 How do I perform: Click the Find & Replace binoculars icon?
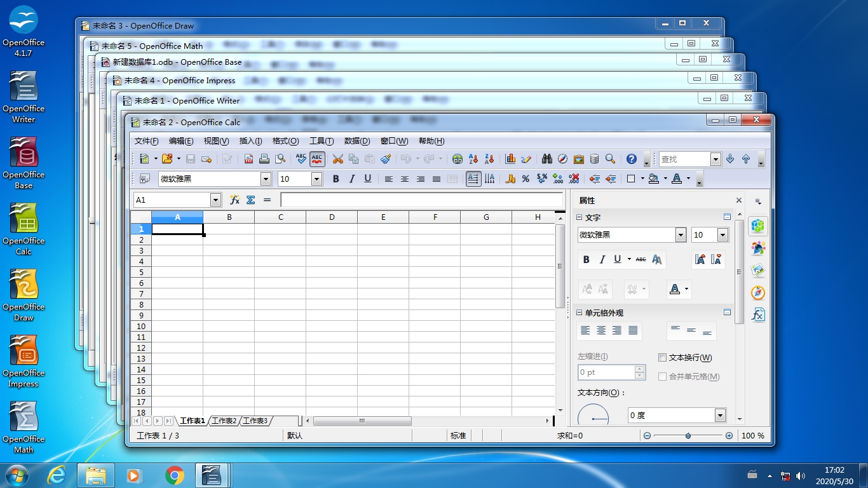coord(546,159)
